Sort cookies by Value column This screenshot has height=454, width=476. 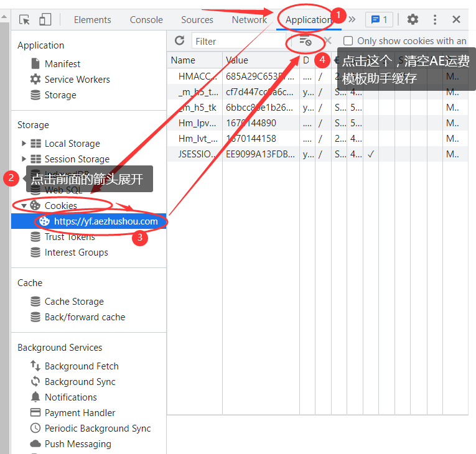pyautogui.click(x=261, y=60)
